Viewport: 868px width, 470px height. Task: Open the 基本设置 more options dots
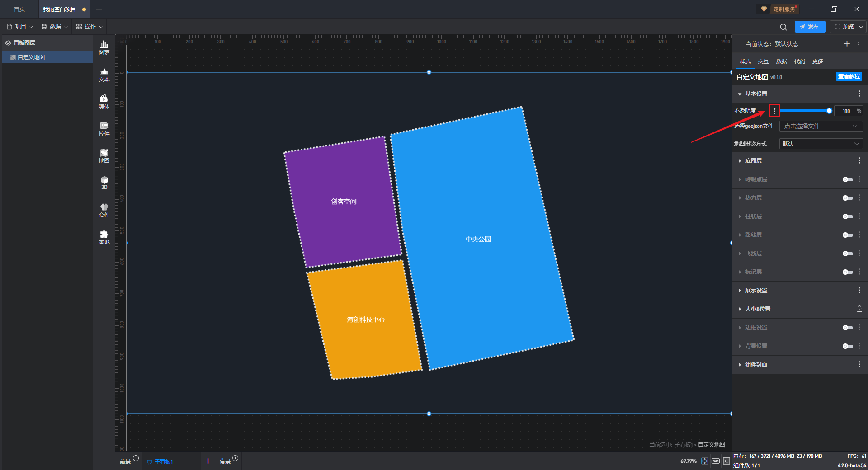point(859,94)
